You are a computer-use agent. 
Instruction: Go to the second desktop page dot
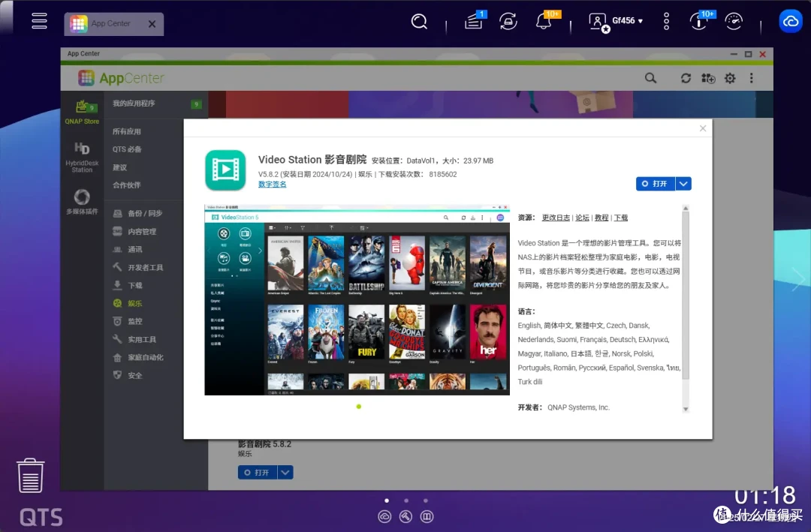coord(406,500)
